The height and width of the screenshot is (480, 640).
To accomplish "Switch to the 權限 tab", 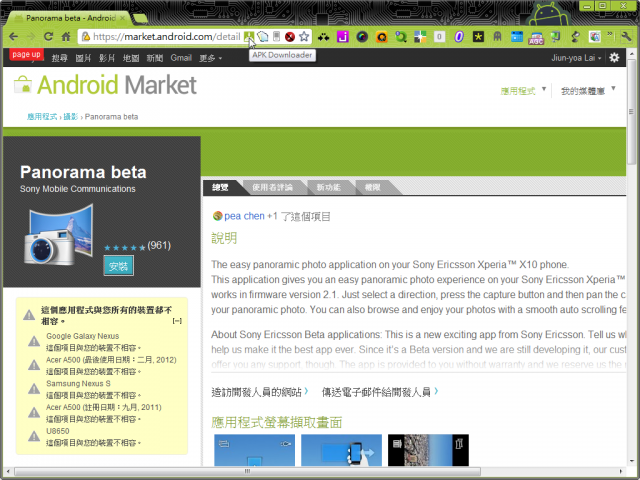I will pos(373,187).
